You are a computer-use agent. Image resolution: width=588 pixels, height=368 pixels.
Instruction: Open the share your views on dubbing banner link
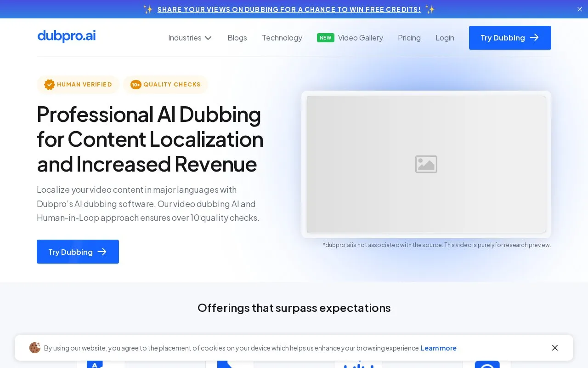(x=289, y=9)
